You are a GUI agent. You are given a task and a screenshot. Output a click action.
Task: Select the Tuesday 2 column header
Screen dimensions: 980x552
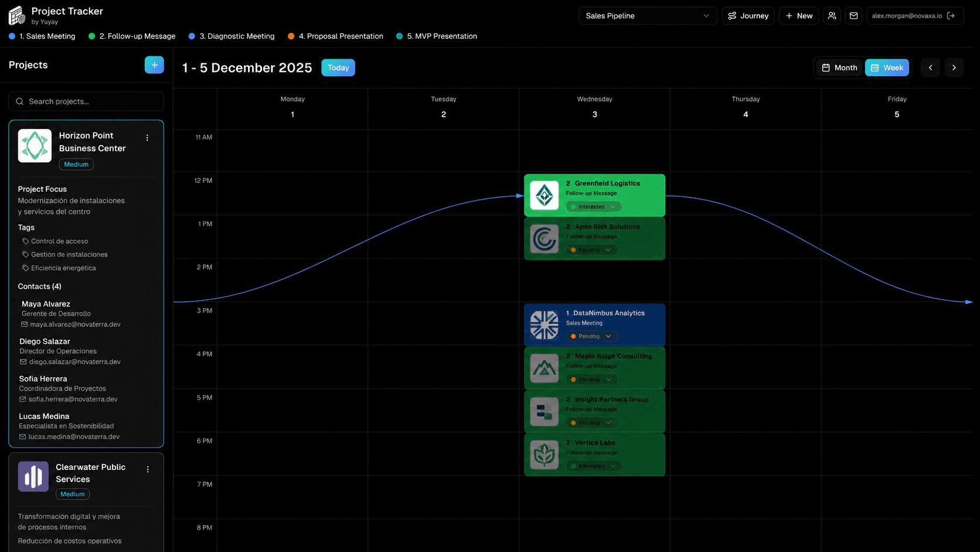click(444, 107)
